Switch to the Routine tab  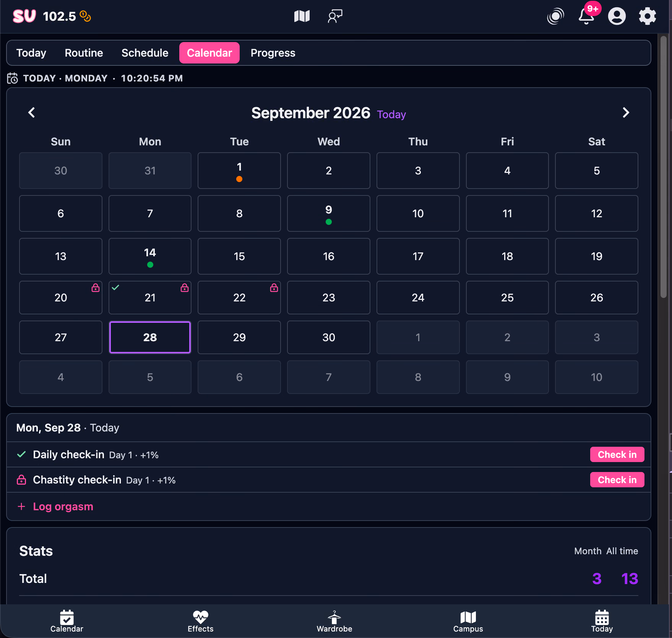(x=84, y=53)
